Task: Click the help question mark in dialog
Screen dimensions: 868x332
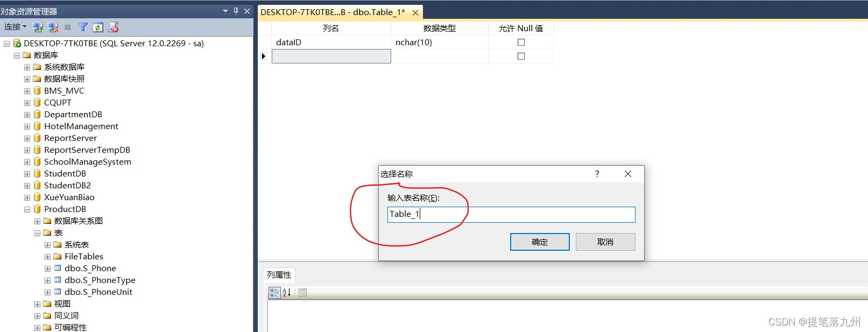Action: click(597, 174)
